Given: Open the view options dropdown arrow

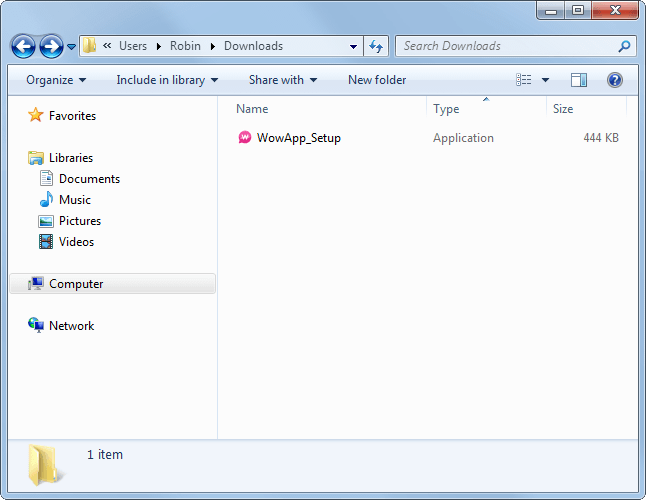Looking at the screenshot, I should pos(545,80).
